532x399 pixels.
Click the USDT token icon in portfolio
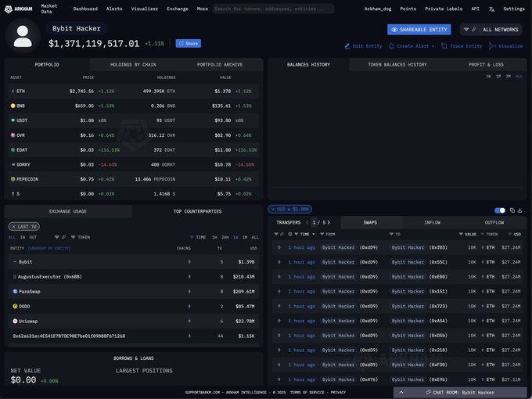pos(13,120)
